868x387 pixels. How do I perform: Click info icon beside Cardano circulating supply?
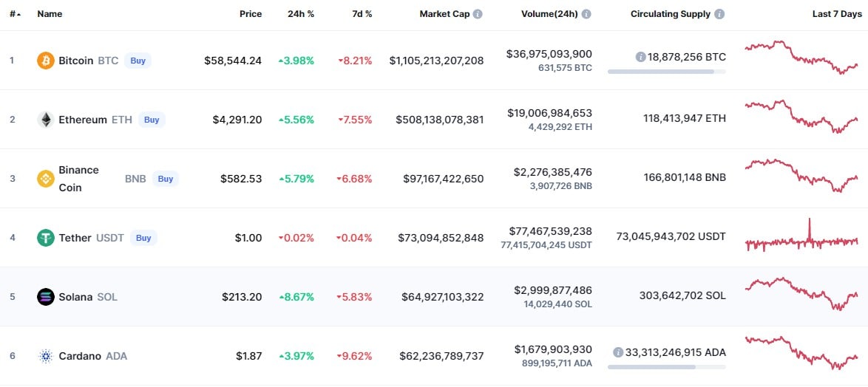click(618, 352)
